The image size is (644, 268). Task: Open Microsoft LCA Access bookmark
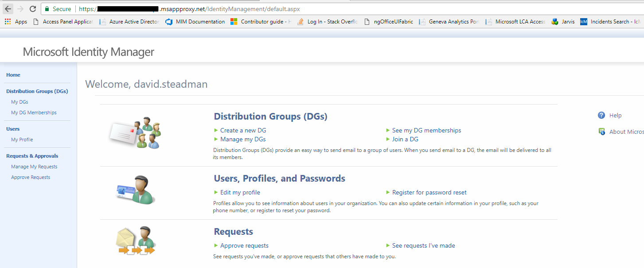515,21
